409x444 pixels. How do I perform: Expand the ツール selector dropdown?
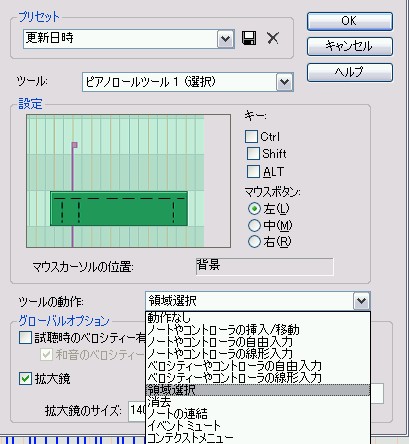[284, 82]
